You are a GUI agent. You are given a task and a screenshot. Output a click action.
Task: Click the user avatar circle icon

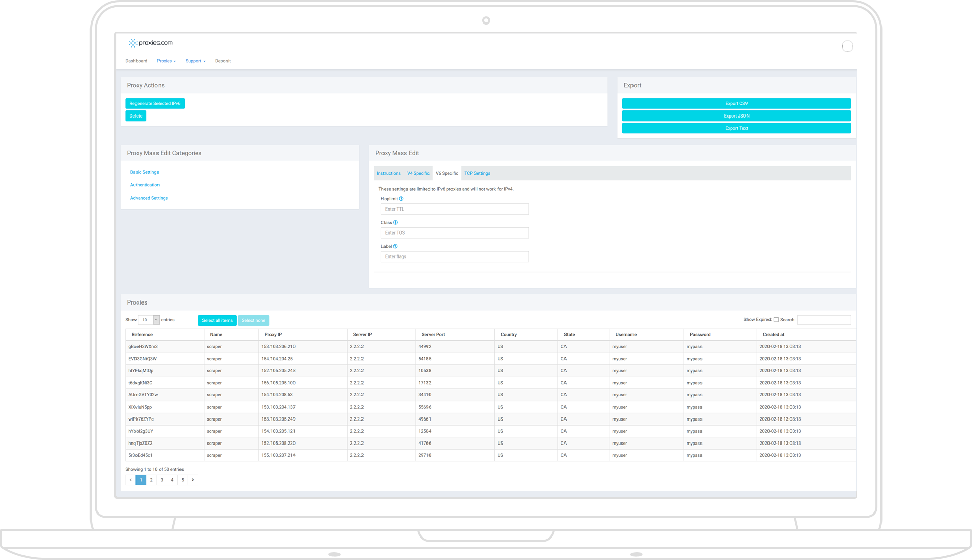pos(847,46)
